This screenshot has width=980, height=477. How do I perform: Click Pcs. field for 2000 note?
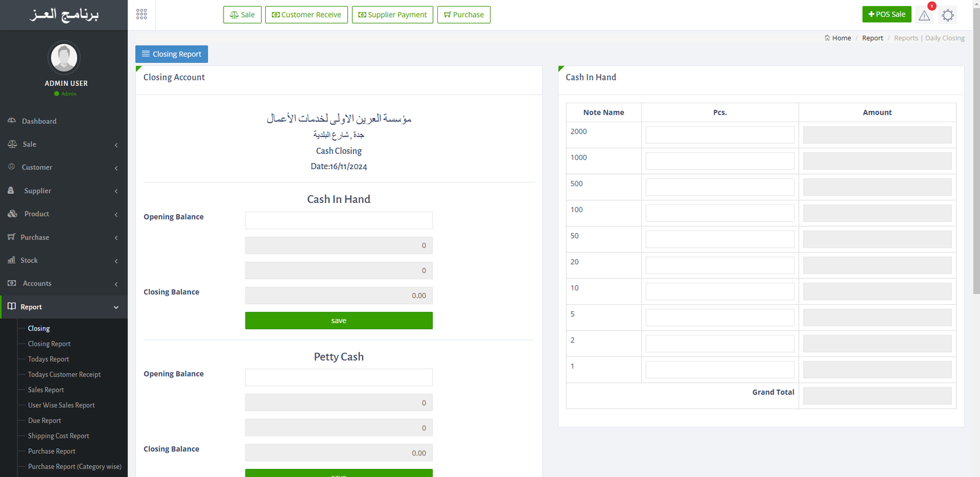(x=720, y=135)
